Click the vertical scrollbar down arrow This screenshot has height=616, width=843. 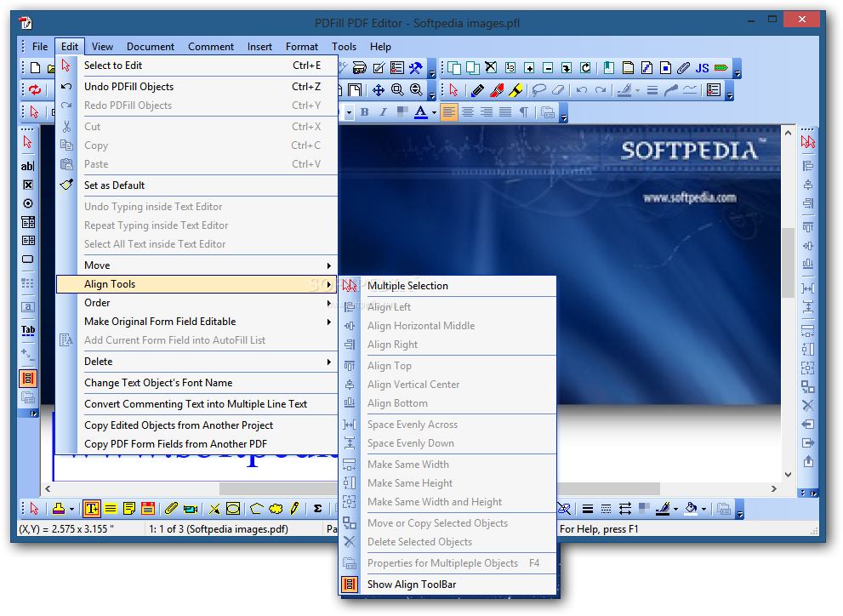click(x=788, y=476)
